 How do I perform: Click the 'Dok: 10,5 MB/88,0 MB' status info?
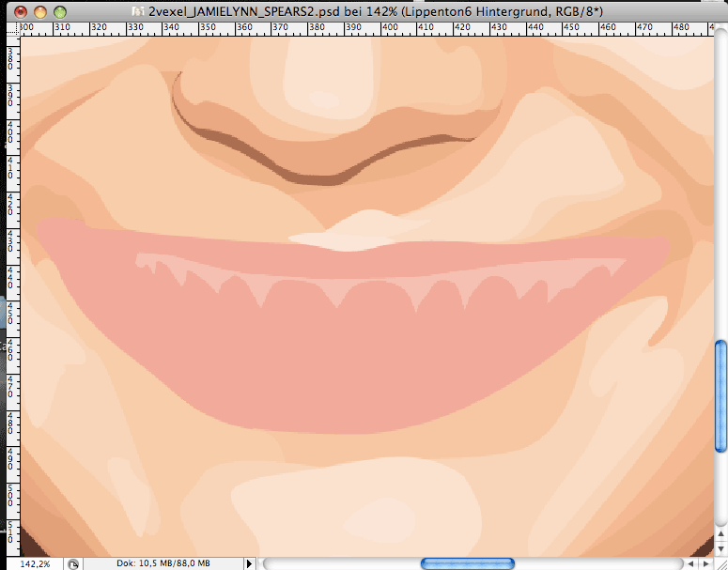pyautogui.click(x=163, y=563)
